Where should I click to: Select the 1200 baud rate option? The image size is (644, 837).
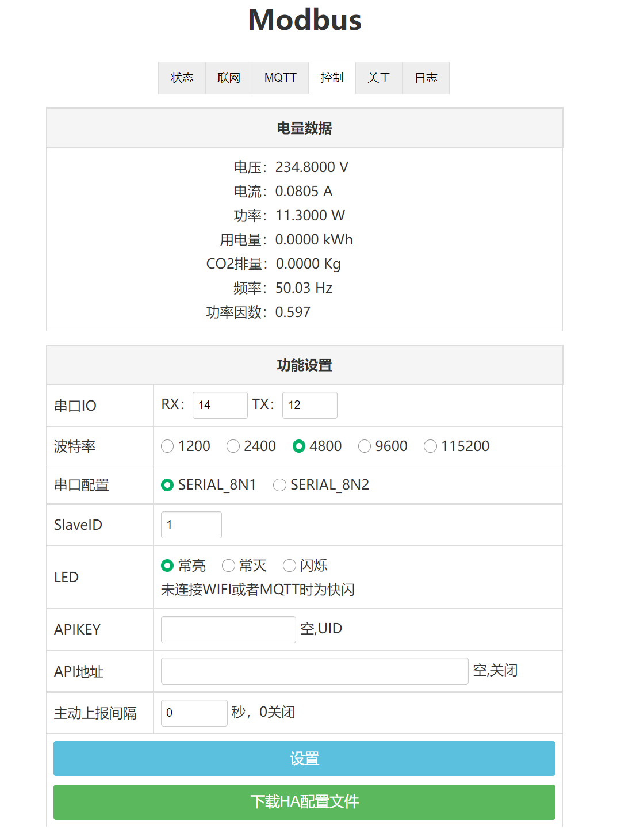pos(167,446)
